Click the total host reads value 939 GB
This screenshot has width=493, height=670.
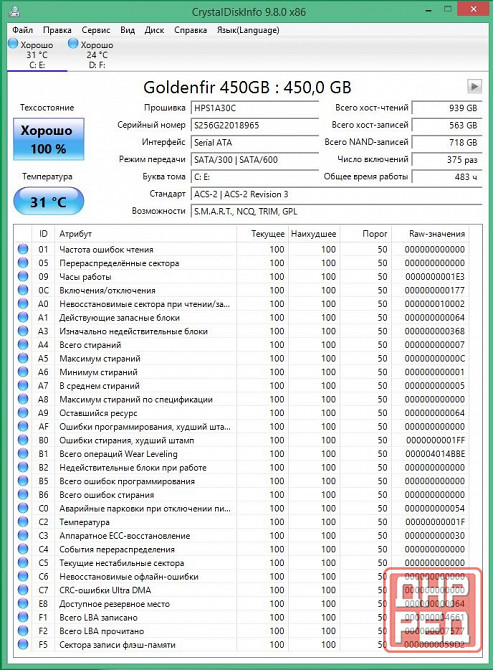click(446, 108)
